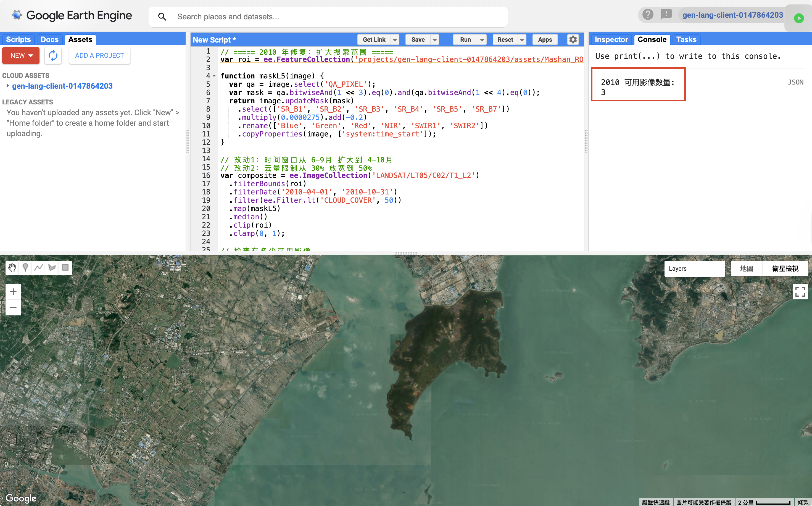Open the Scripts tab
812x506 pixels.
[19, 39]
